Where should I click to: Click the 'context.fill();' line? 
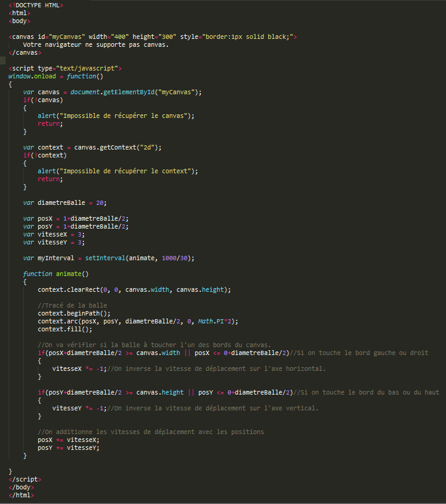coord(64,329)
